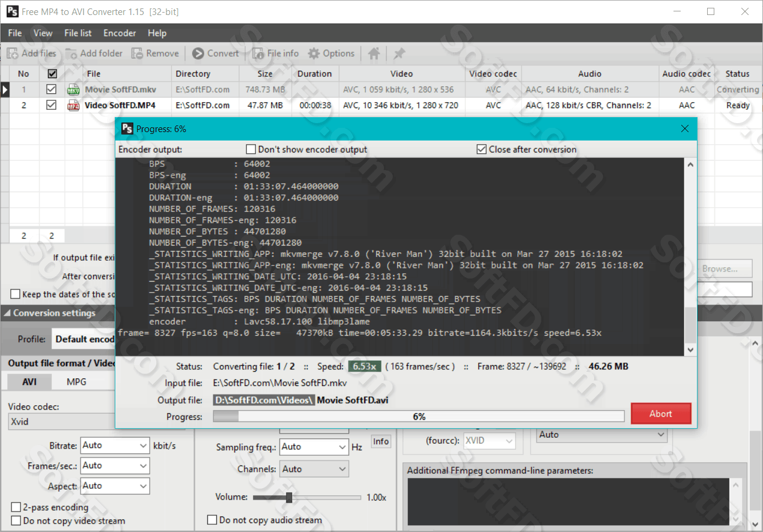The height and width of the screenshot is (532, 763).
Task: Expand the Channels dropdown
Action: coord(314,469)
